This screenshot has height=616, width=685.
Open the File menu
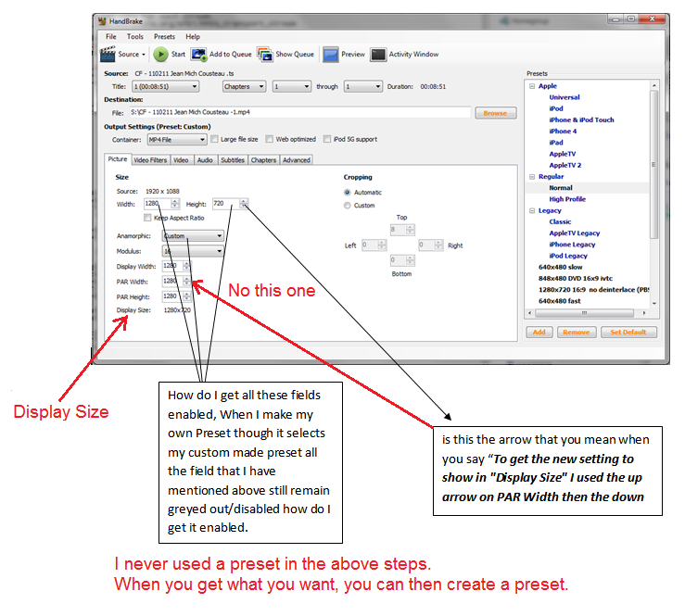[x=111, y=37]
